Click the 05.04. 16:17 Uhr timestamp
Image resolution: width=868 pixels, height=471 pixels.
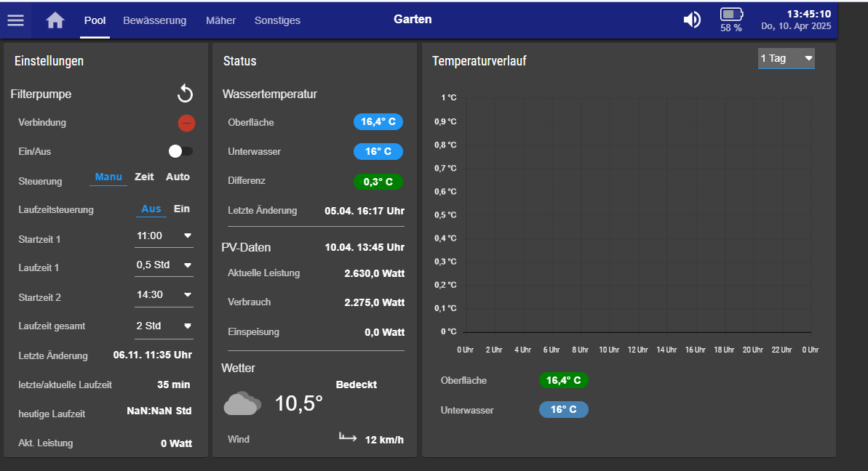pos(365,211)
